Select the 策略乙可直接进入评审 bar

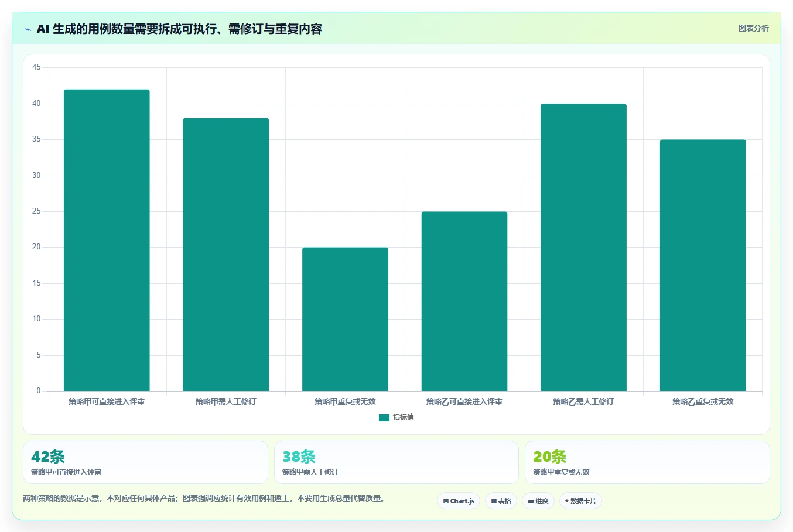pos(464,301)
